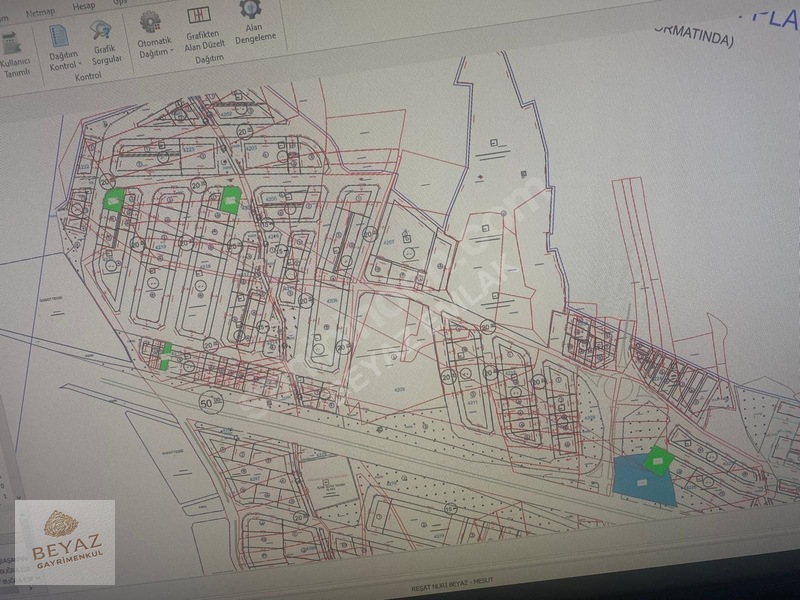Click parcel block number 4222
The image size is (800, 600).
pos(83,167)
